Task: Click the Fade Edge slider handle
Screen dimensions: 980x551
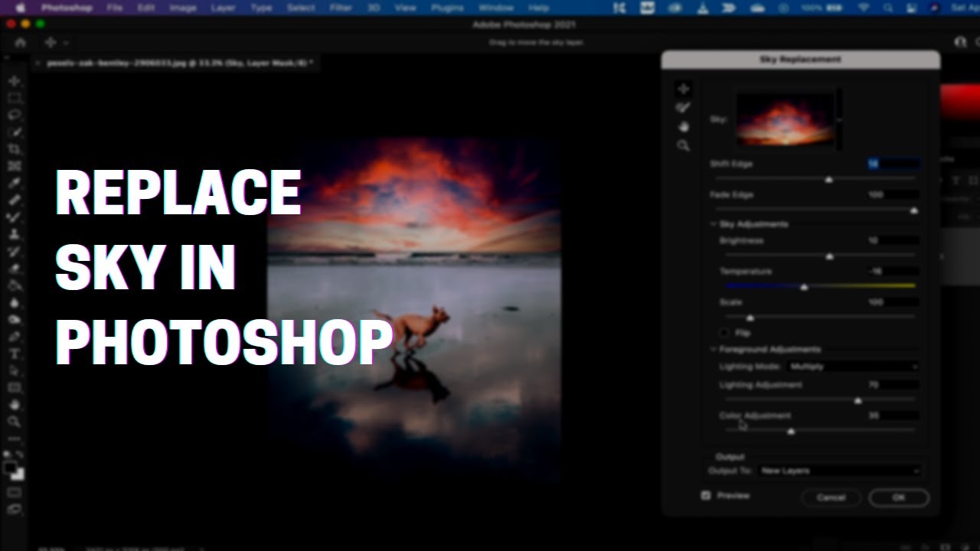Action: (x=913, y=210)
